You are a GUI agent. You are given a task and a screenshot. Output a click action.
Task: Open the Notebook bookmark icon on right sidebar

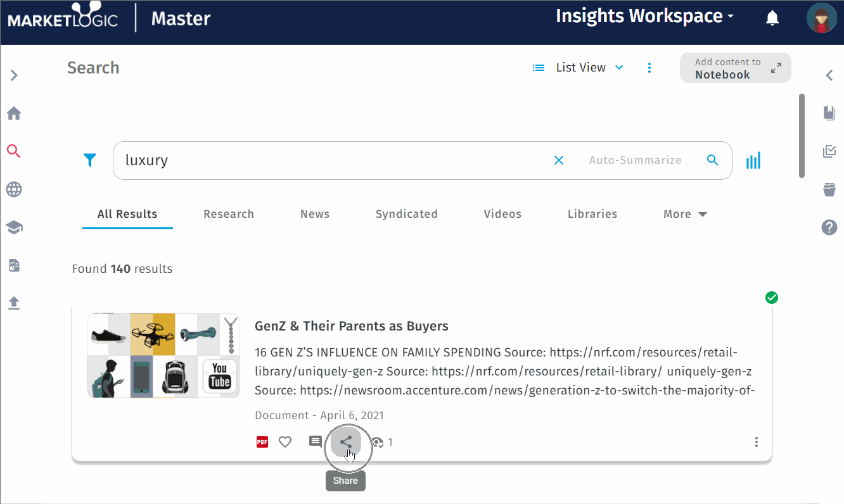(829, 113)
